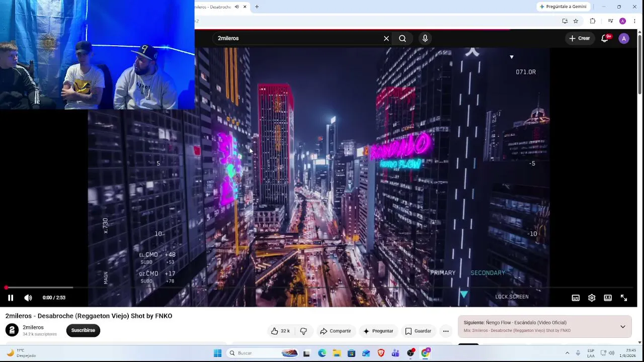Bookmark this page with the star

[x=576, y=21]
